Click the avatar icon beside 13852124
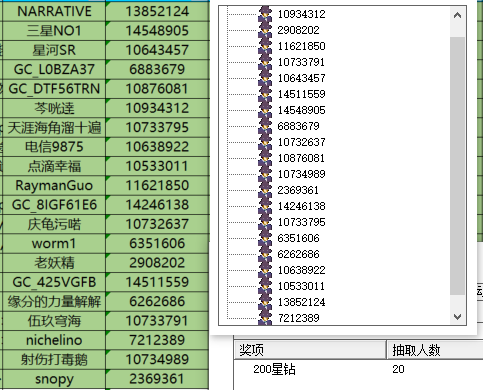The width and height of the screenshot is (483, 390). click(x=265, y=302)
